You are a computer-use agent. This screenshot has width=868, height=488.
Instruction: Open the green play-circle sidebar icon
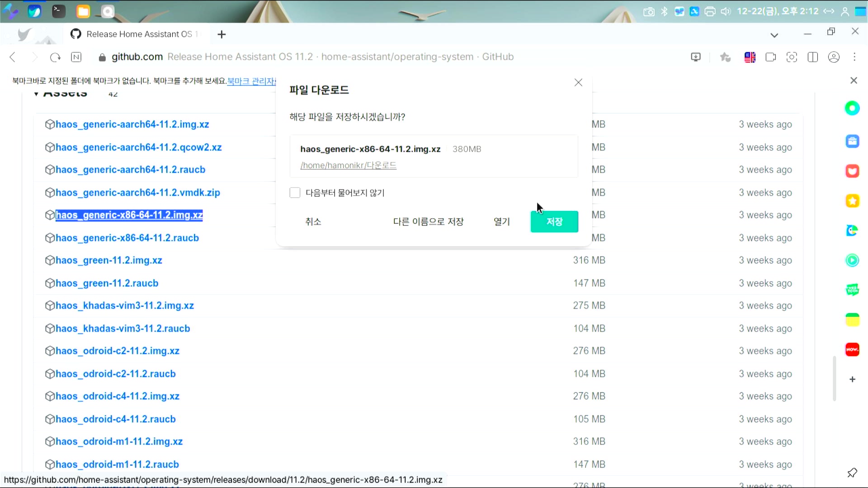(852, 260)
